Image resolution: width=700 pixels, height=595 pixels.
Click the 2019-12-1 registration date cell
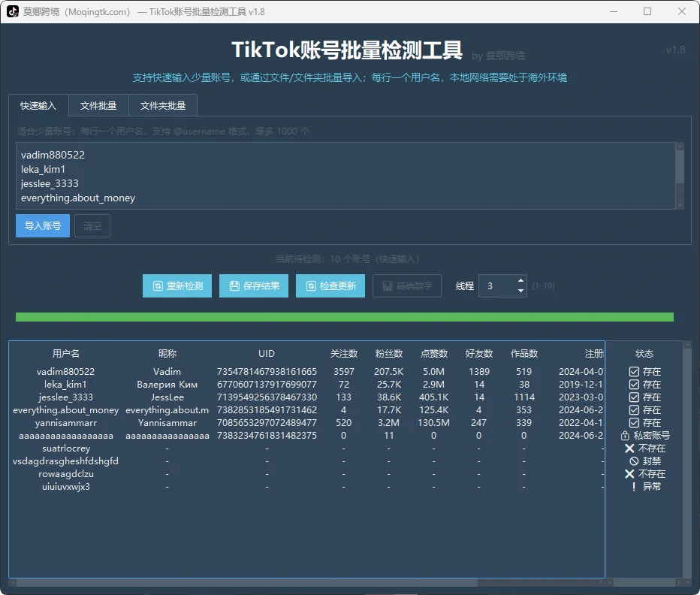click(581, 385)
